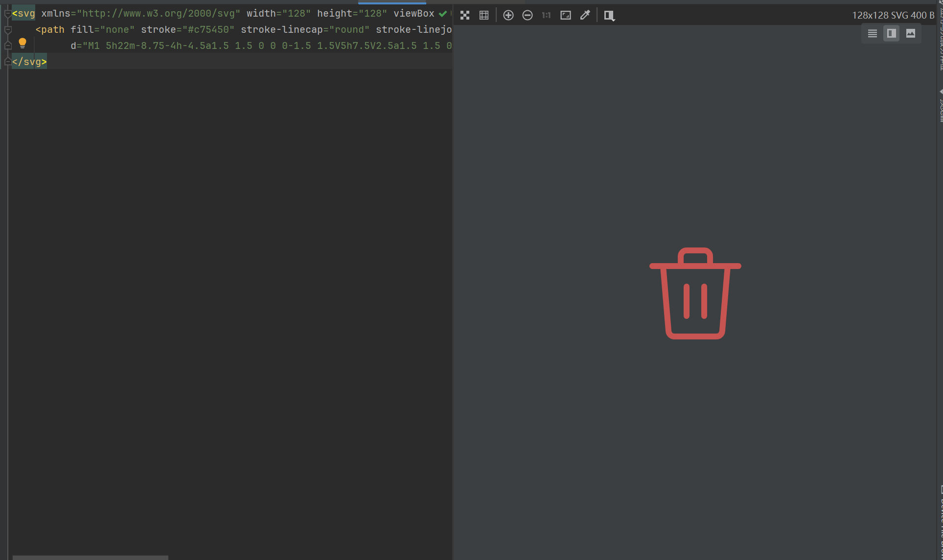Switch to split editor and preview
The image size is (943, 560).
[892, 33]
